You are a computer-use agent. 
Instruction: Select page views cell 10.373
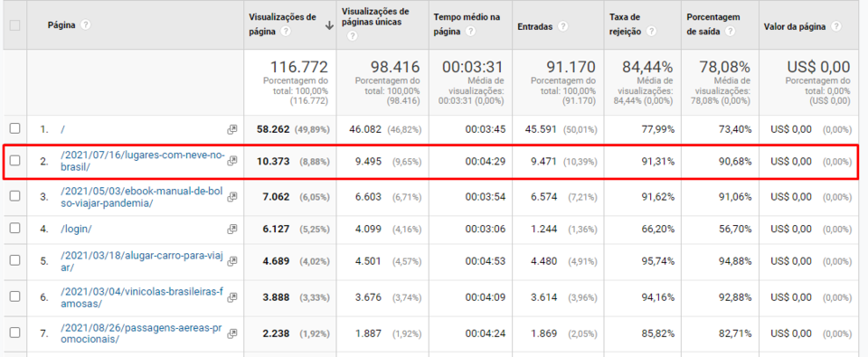pos(273,161)
